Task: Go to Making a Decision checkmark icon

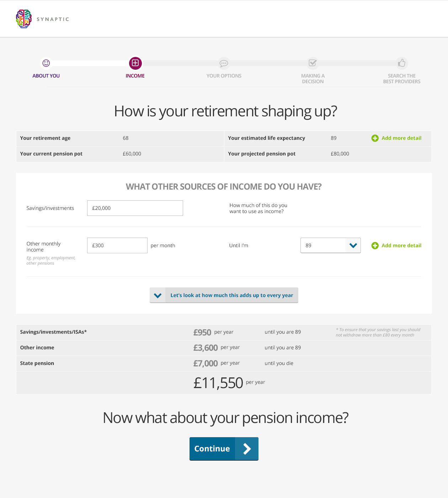Action: [x=313, y=63]
